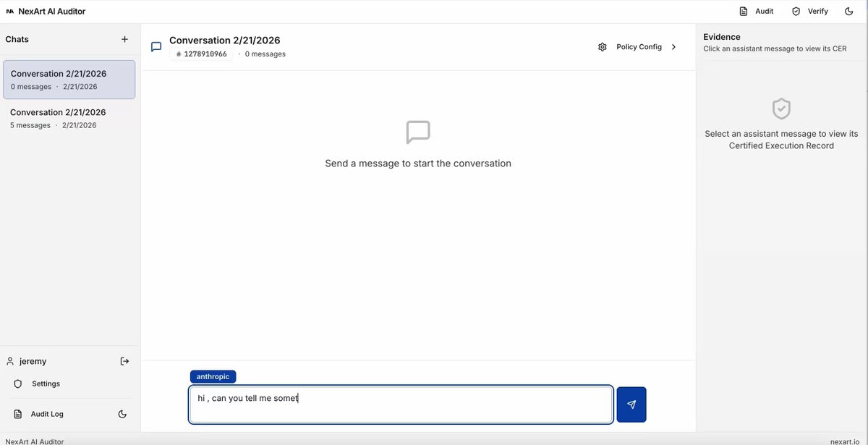The height and width of the screenshot is (445, 868).
Task: Open the conversation with 5 messages
Action: pyautogui.click(x=69, y=118)
